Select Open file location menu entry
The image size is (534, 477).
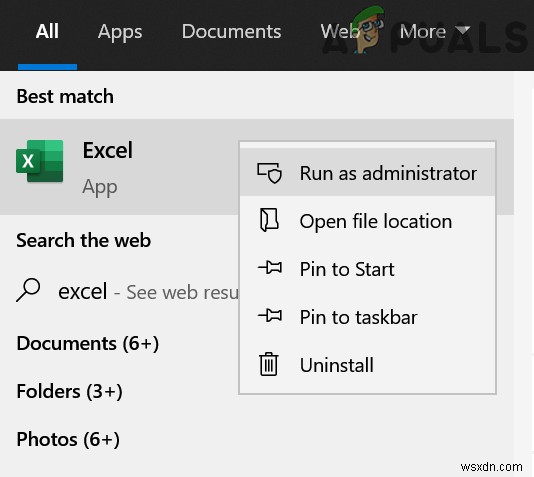pos(367,221)
